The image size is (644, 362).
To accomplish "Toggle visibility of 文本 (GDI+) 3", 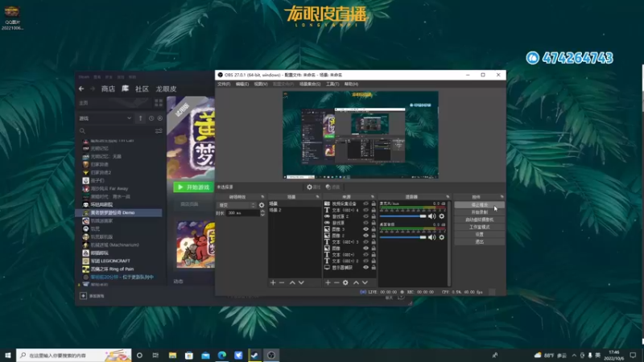I will click(365, 242).
